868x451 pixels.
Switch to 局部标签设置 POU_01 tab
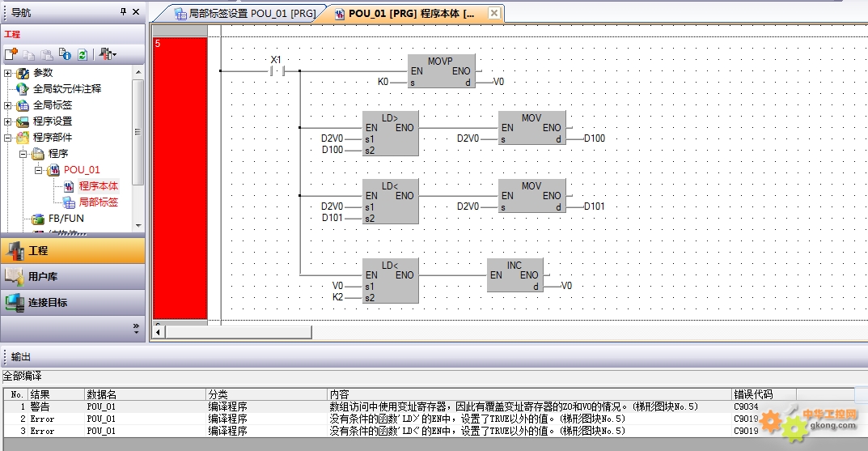pyautogui.click(x=245, y=13)
